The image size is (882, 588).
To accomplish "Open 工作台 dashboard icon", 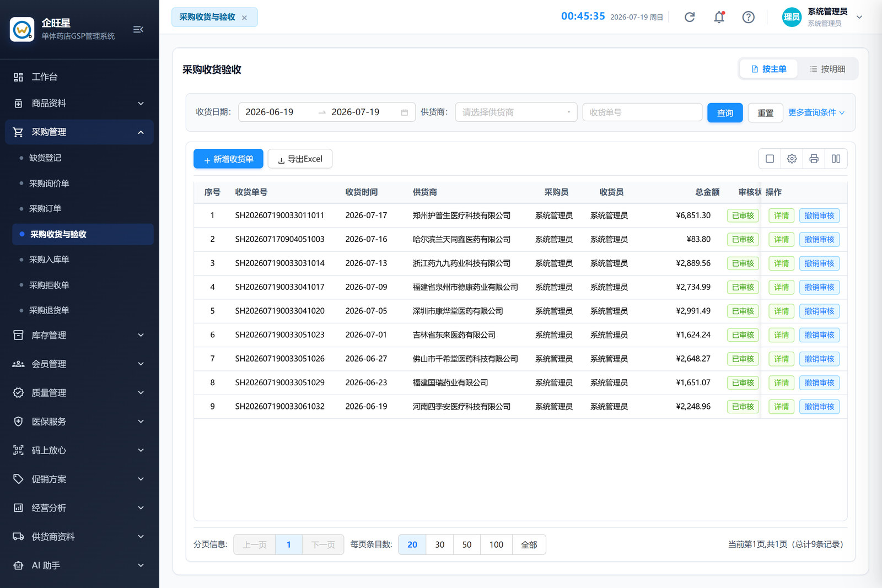I will (18, 77).
